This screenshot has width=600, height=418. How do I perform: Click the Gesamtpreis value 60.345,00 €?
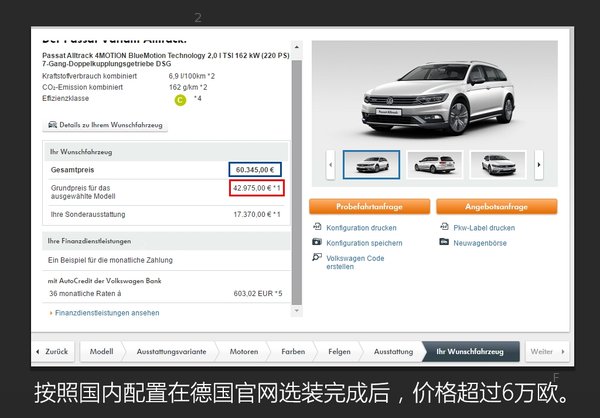(x=255, y=170)
